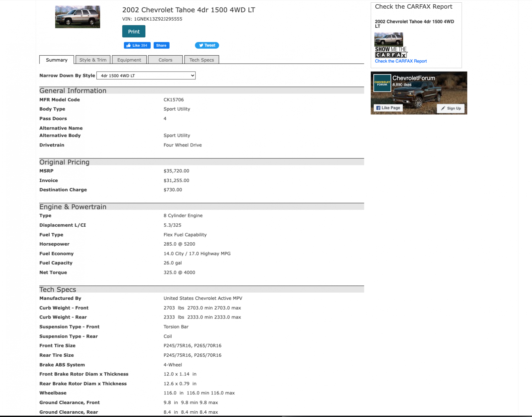Open the Colors tab
Image resolution: width=532 pixels, height=417 pixels.
pos(165,60)
